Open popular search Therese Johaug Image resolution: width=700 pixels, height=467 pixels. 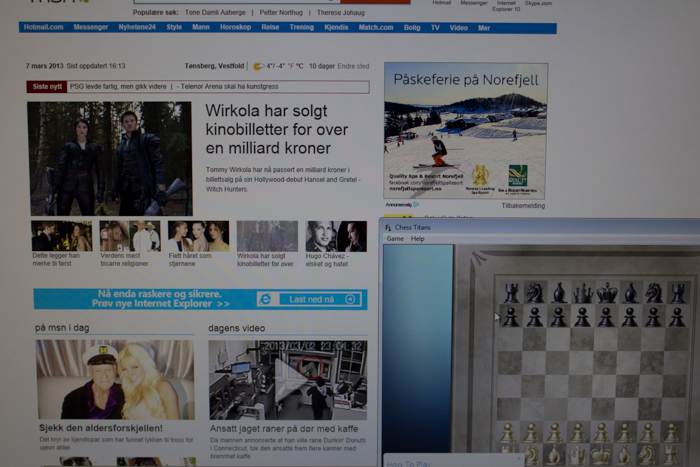click(341, 13)
